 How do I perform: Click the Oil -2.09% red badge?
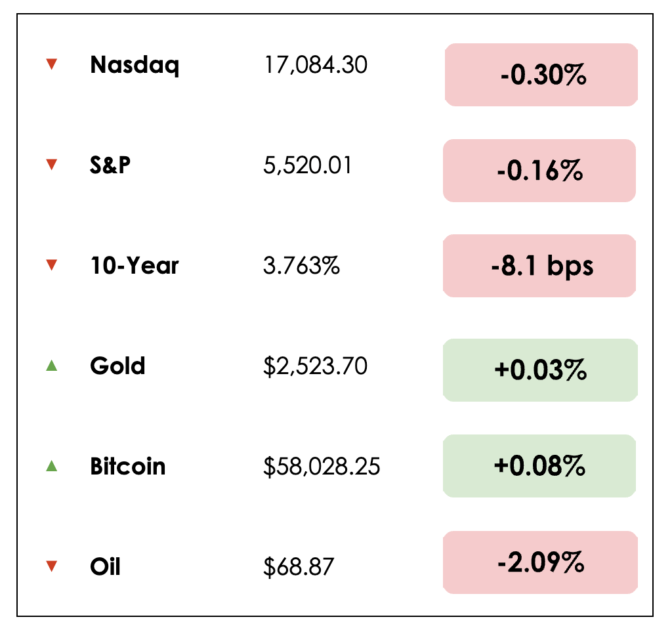tap(539, 562)
